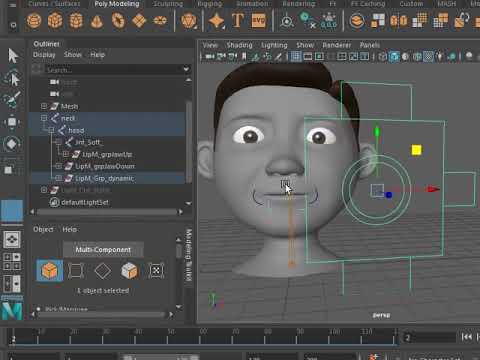Click the red X-axis manipulator arrow
480x360 pixels.
pyautogui.click(x=433, y=189)
